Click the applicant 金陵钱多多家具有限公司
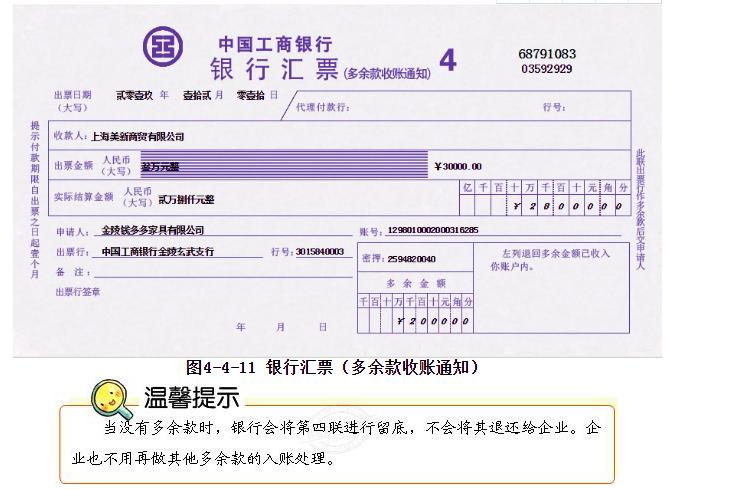 [x=153, y=230]
